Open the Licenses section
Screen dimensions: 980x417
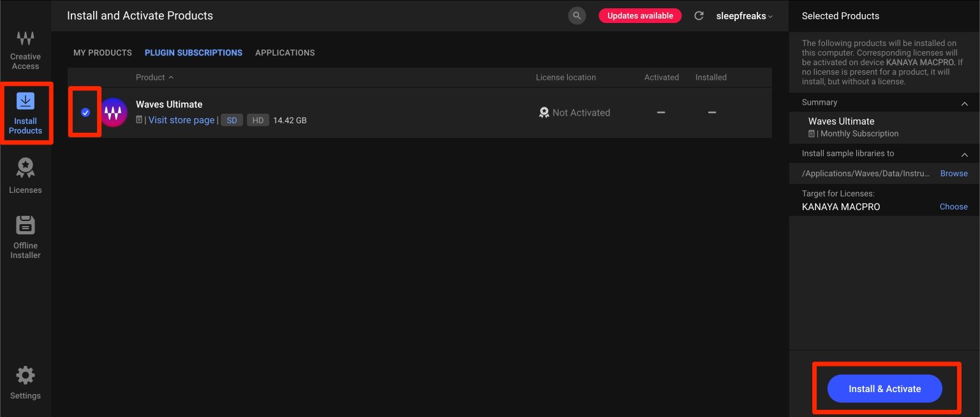coord(25,174)
